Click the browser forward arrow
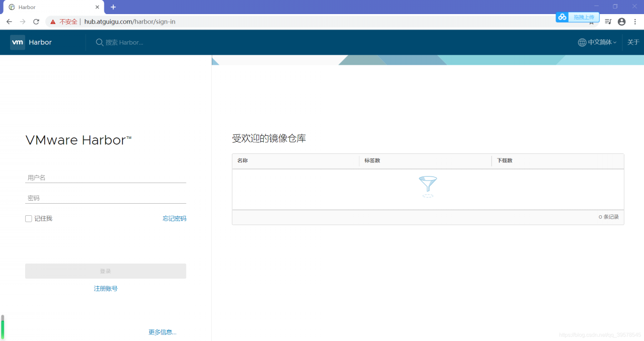The width and height of the screenshot is (644, 341). [x=23, y=22]
